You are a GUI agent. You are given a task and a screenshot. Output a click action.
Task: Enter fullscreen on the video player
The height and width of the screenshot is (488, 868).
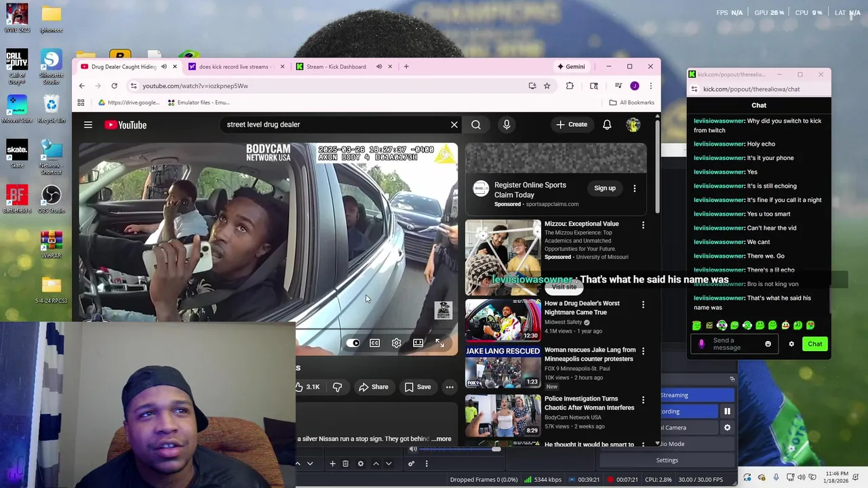[x=439, y=343]
